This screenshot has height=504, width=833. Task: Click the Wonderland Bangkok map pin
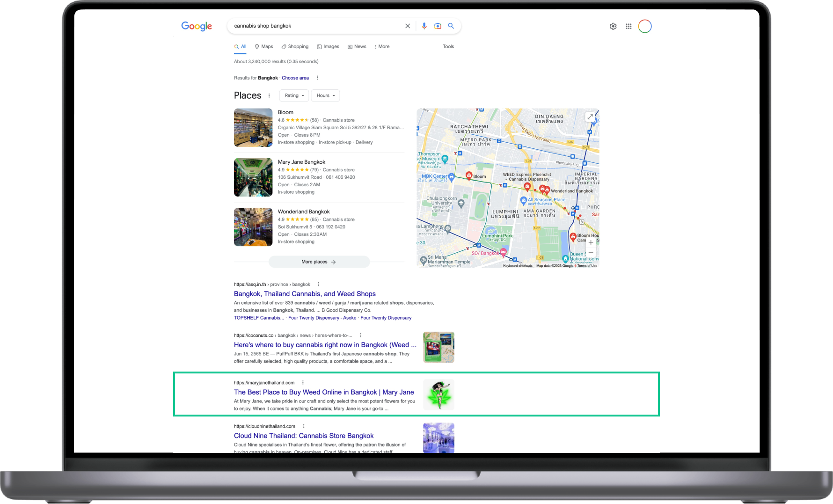pos(547,190)
